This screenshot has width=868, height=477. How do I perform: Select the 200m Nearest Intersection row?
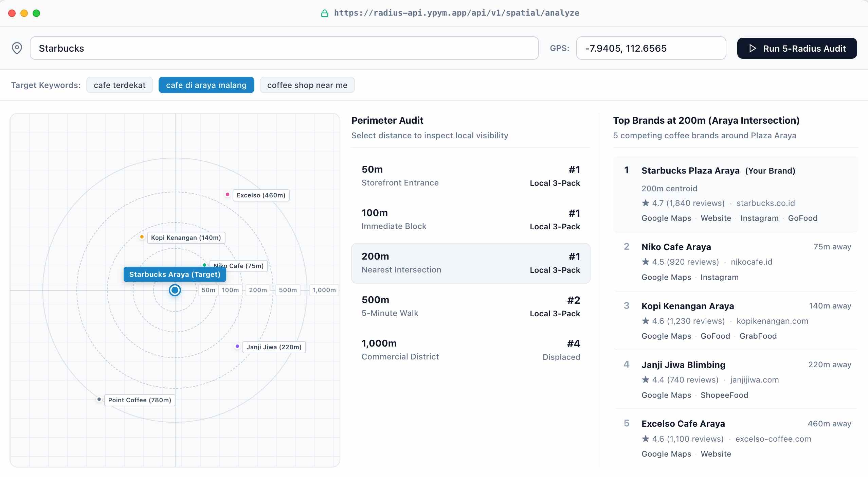point(471,263)
